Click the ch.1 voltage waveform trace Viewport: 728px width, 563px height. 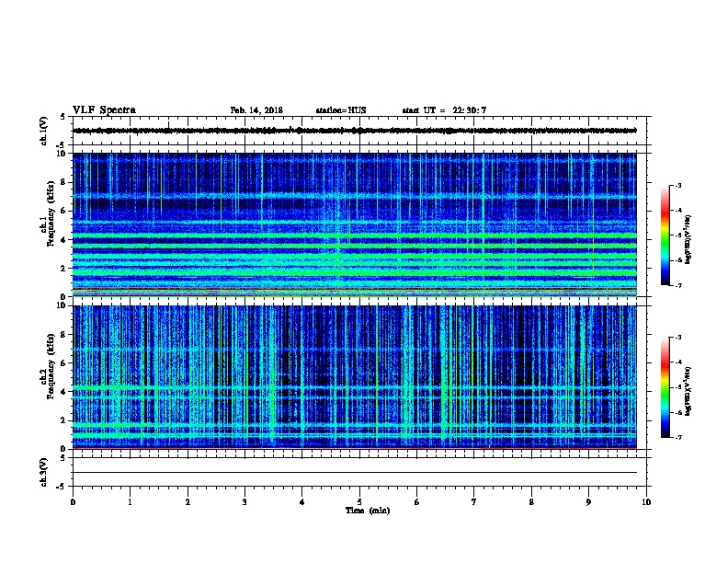[354, 131]
